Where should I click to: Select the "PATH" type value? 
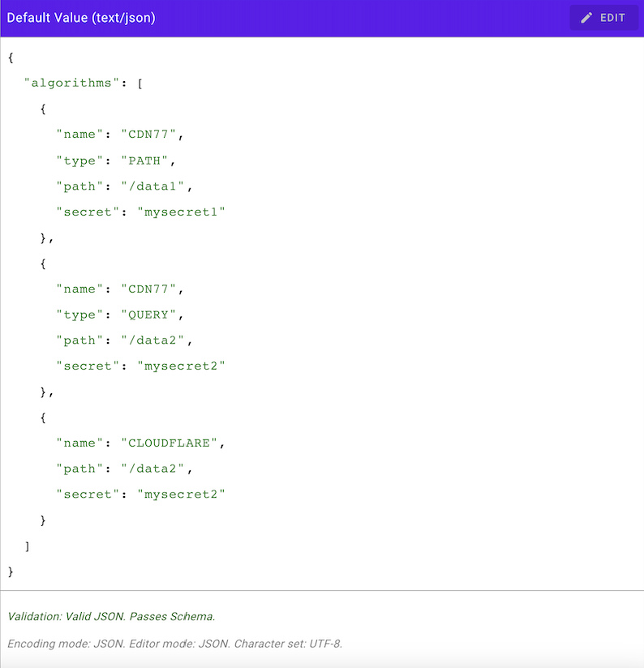tap(144, 161)
